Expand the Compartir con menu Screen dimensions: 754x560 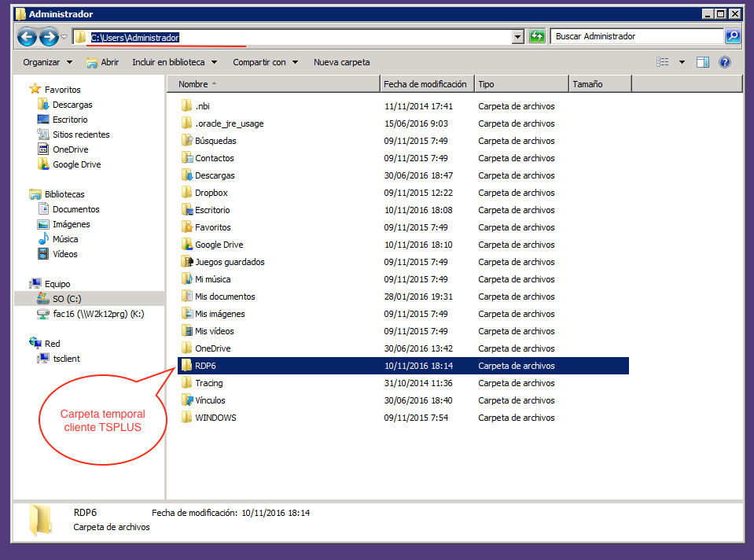[265, 62]
